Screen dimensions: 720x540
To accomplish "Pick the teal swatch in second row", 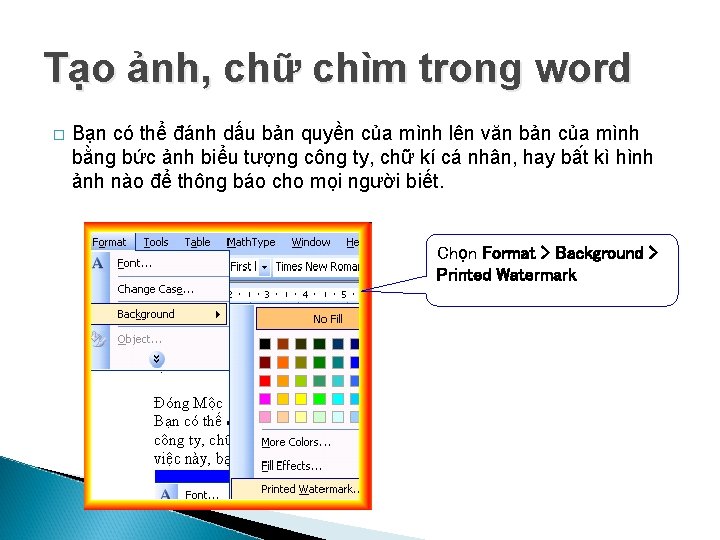I will [x=338, y=362].
